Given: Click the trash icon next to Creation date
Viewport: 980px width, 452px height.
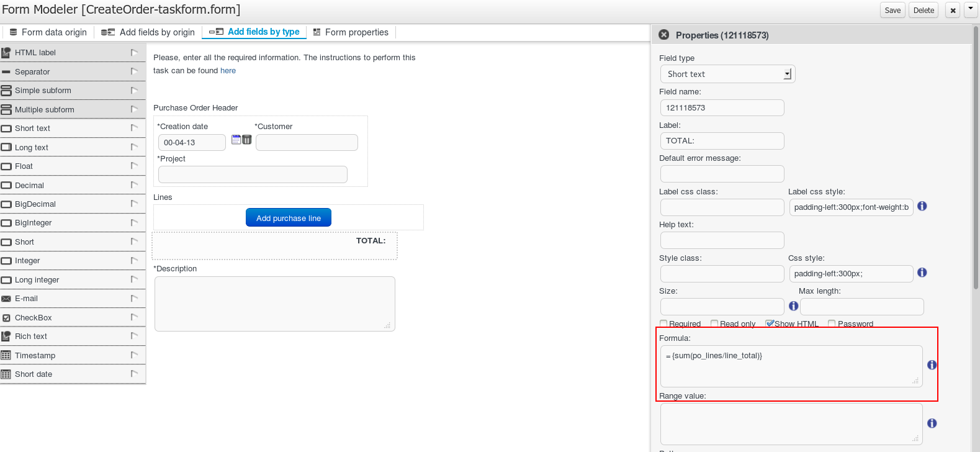Looking at the screenshot, I should [247, 140].
